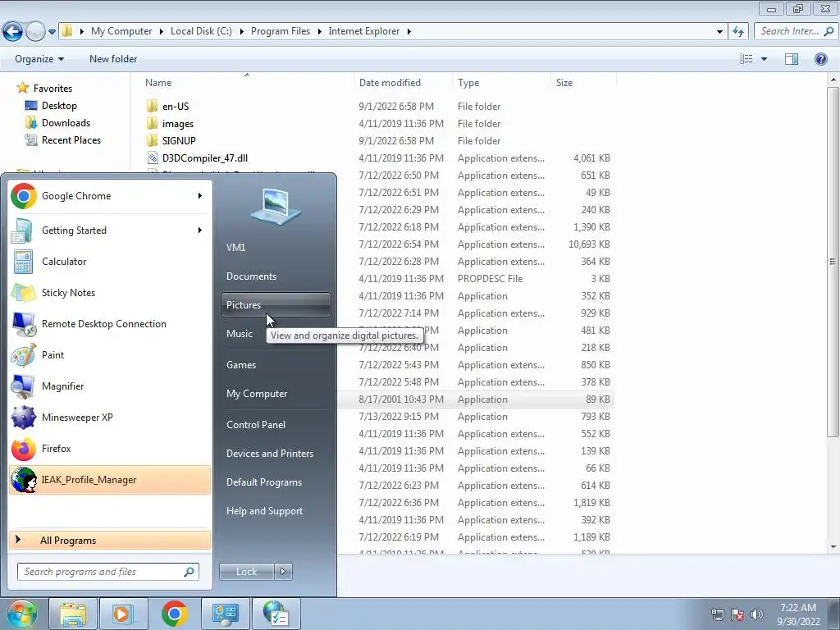Expand the Lock button options arrow
Viewport: 840px width, 630px height.
[283, 572]
